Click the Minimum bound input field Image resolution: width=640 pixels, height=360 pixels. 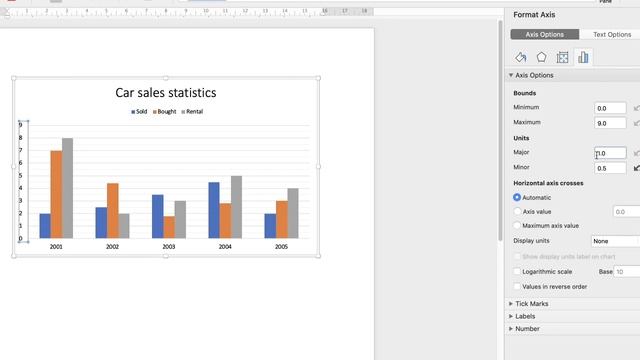(610, 108)
